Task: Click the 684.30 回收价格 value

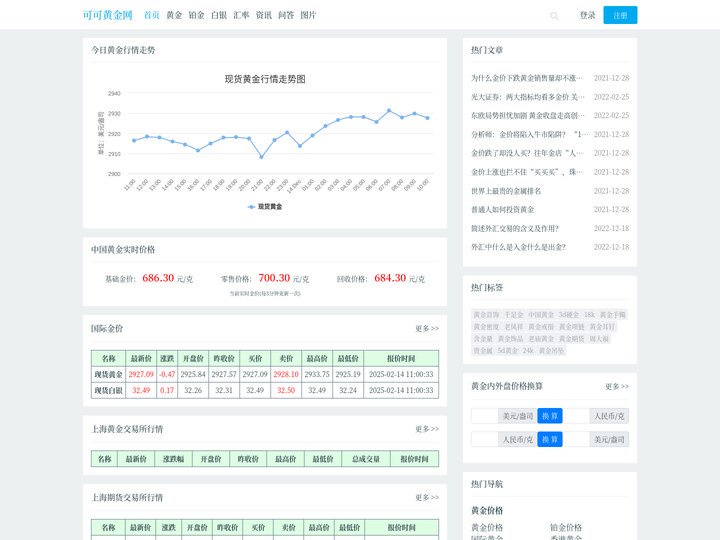Action: [x=390, y=278]
